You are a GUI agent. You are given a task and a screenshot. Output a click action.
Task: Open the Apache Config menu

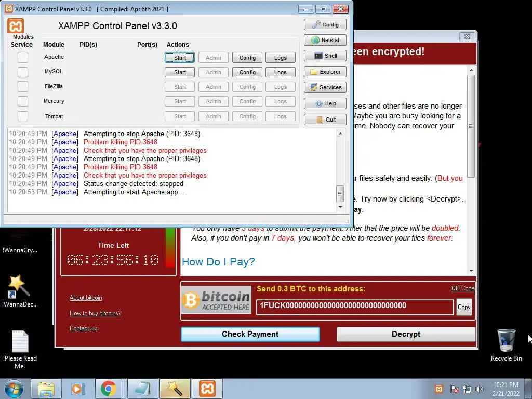(247, 58)
